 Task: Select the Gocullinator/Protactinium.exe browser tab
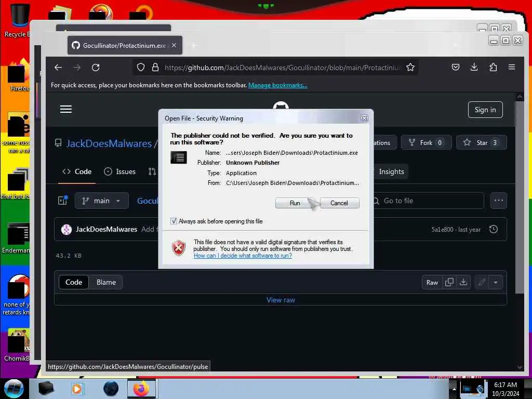point(125,45)
